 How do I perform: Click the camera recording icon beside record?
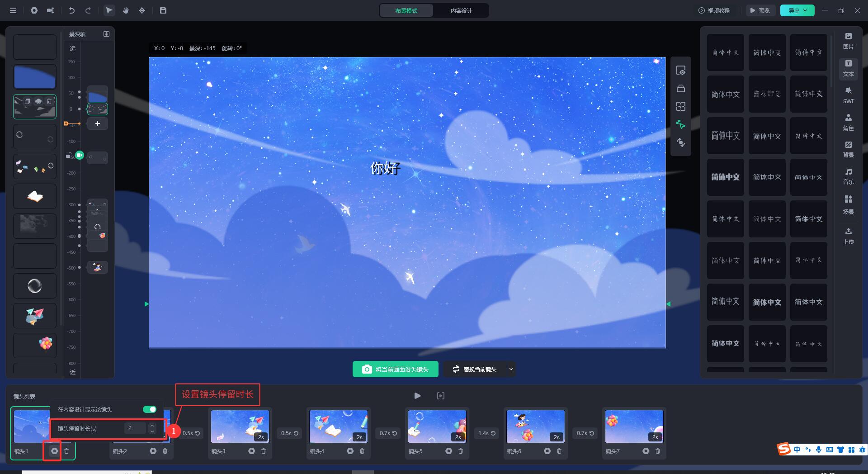51,10
